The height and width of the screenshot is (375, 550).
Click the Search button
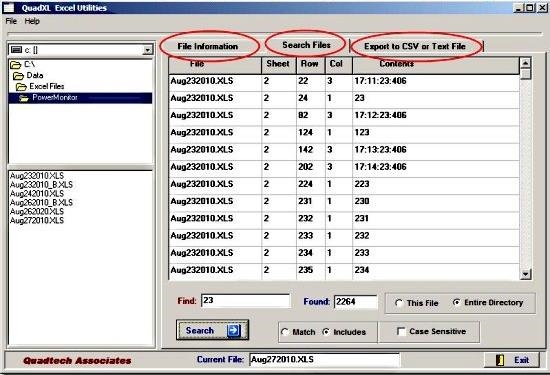pos(213,330)
